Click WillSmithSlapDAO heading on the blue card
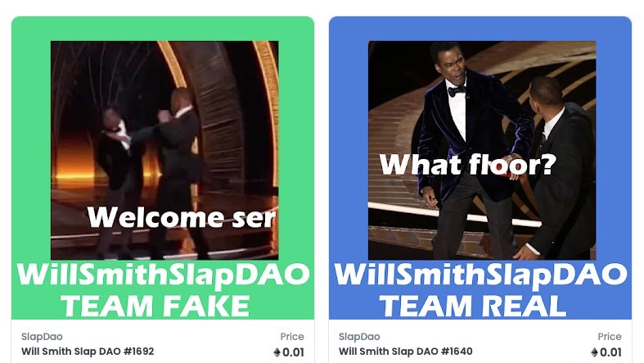The image size is (644, 363). (x=480, y=275)
